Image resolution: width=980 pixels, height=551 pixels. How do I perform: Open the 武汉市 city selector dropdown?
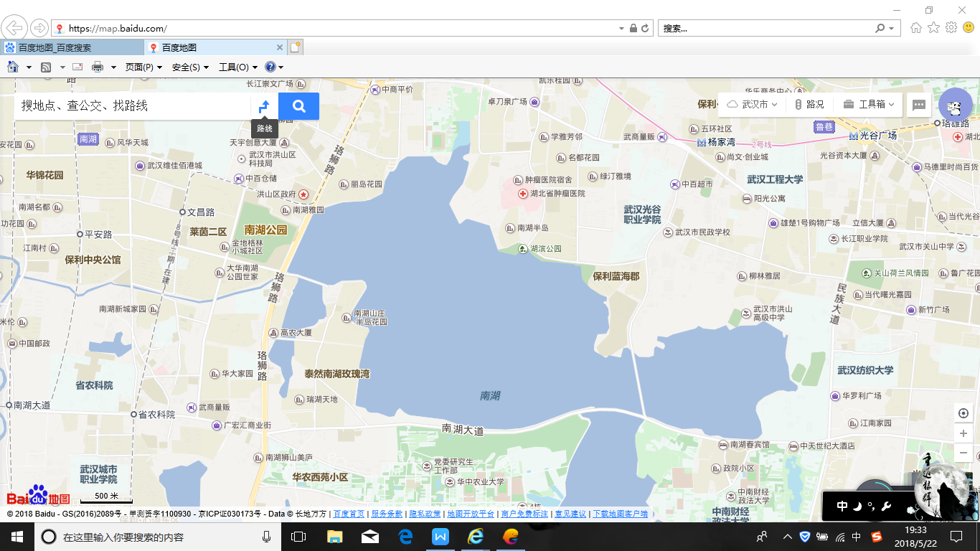point(752,105)
